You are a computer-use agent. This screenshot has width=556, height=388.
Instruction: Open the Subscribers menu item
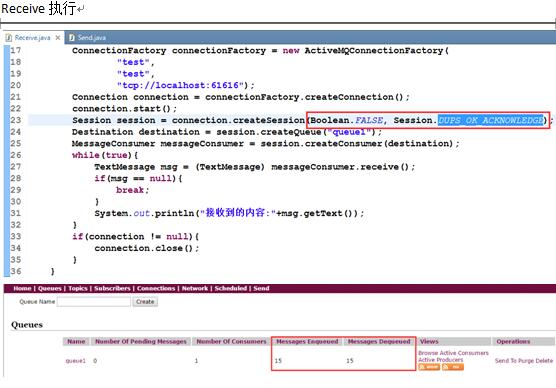112,288
